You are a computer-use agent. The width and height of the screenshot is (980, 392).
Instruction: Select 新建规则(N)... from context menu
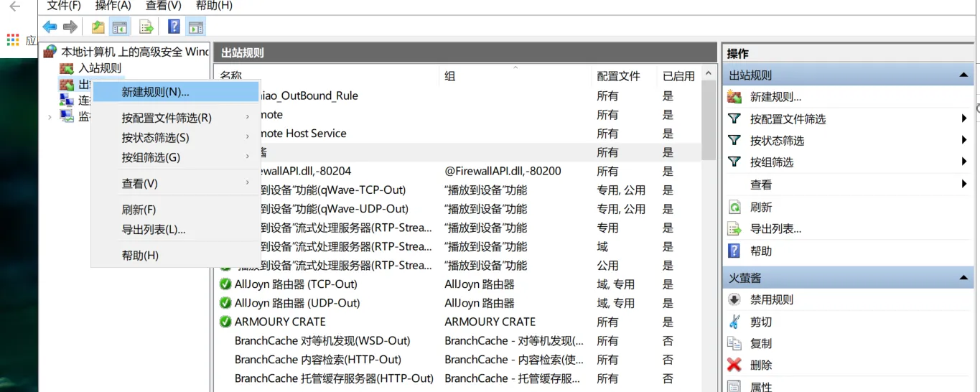coord(155,92)
